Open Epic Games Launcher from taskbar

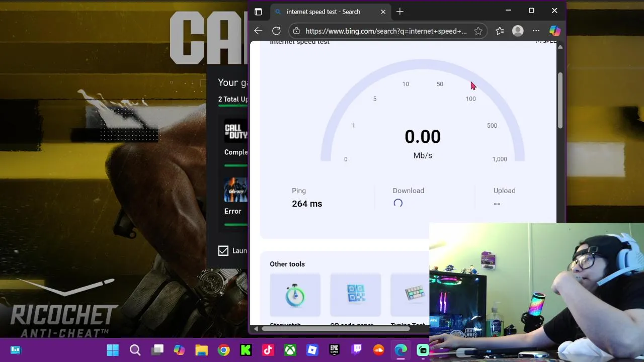point(334,350)
